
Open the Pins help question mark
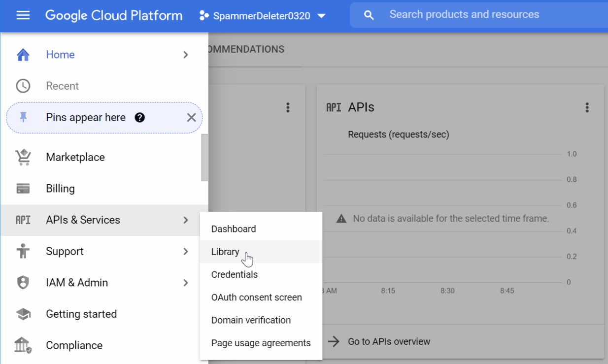[x=140, y=118]
